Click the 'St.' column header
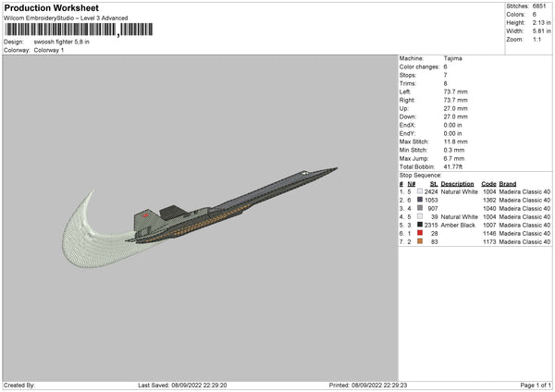The image size is (555, 392). point(434,184)
